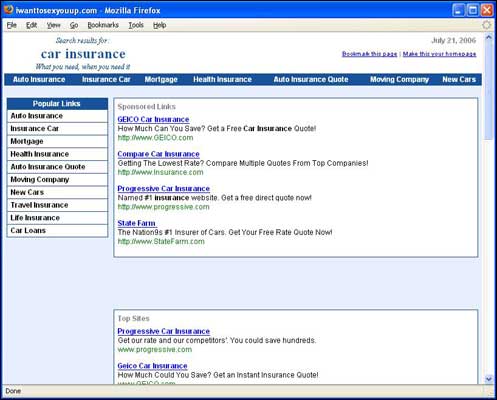Open Progressive Car Insurance under Top Sites

pos(164,331)
